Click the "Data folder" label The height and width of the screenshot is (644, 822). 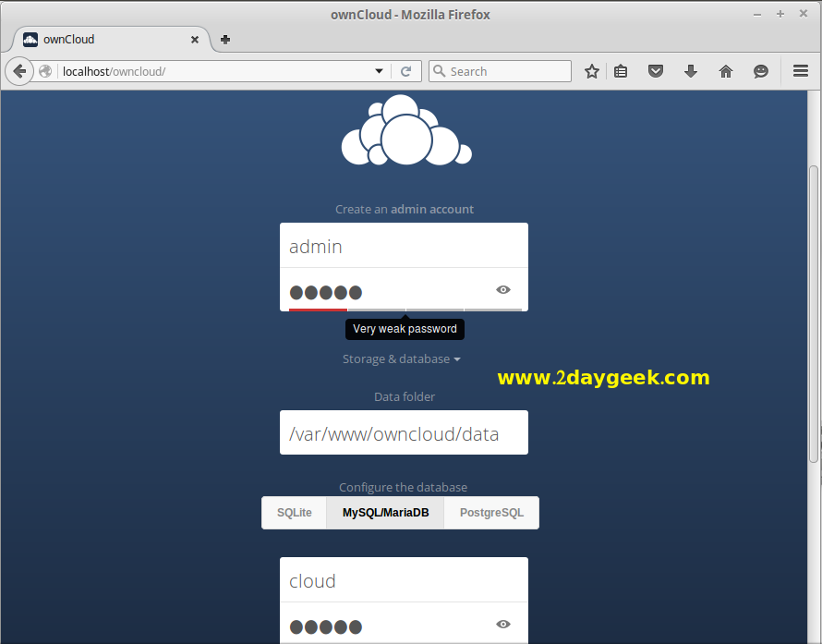(405, 397)
